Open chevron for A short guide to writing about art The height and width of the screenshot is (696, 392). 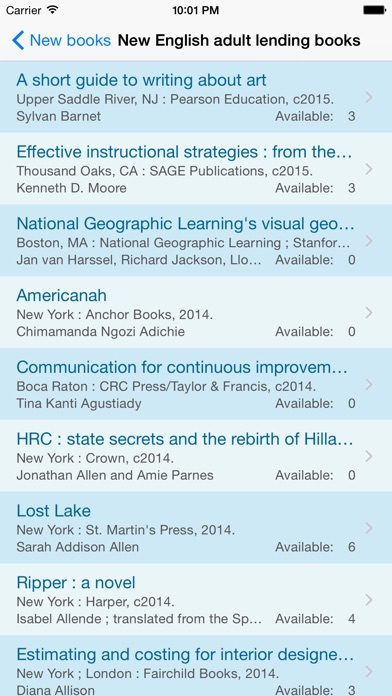(368, 97)
